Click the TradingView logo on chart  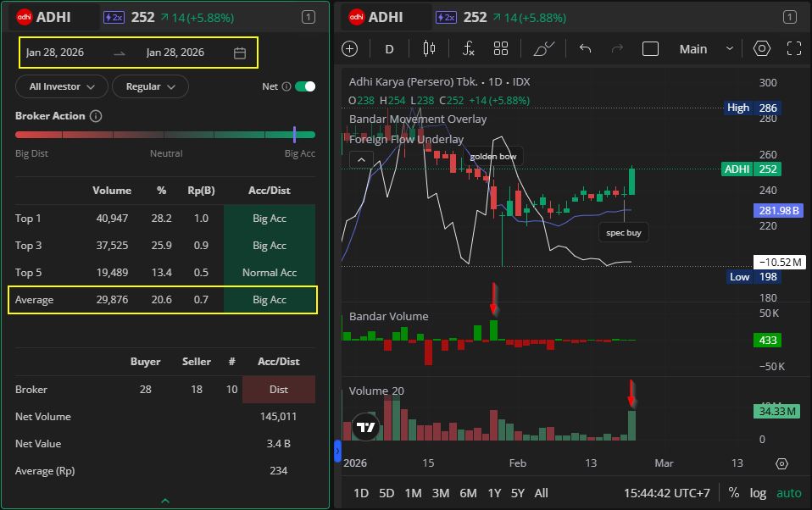tap(365, 427)
